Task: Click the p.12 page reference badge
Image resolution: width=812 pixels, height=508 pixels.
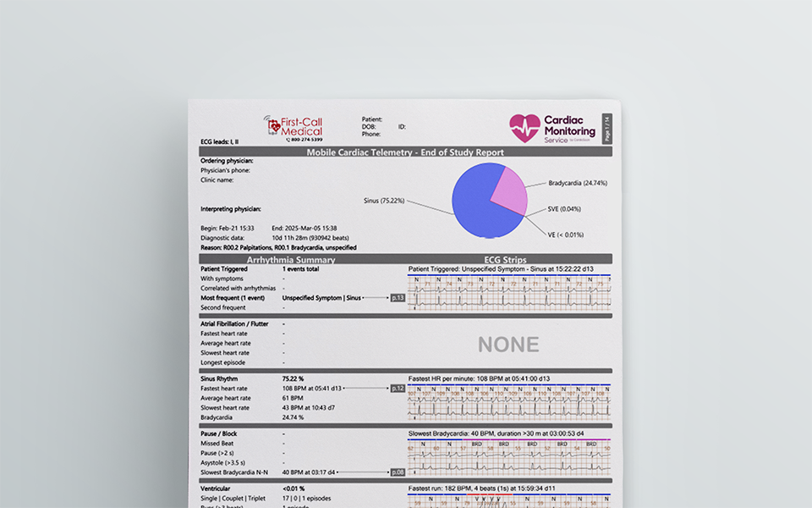Action: pyautogui.click(x=398, y=388)
